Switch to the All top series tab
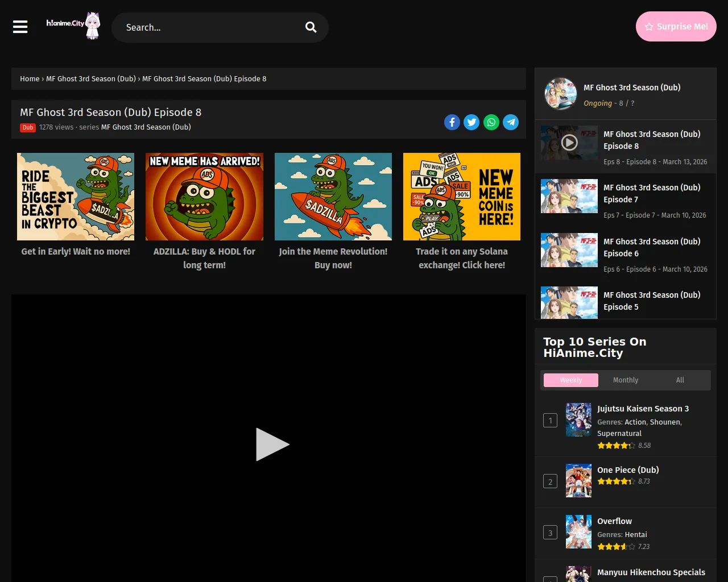Viewport: 728px width, 582px height. click(x=680, y=380)
